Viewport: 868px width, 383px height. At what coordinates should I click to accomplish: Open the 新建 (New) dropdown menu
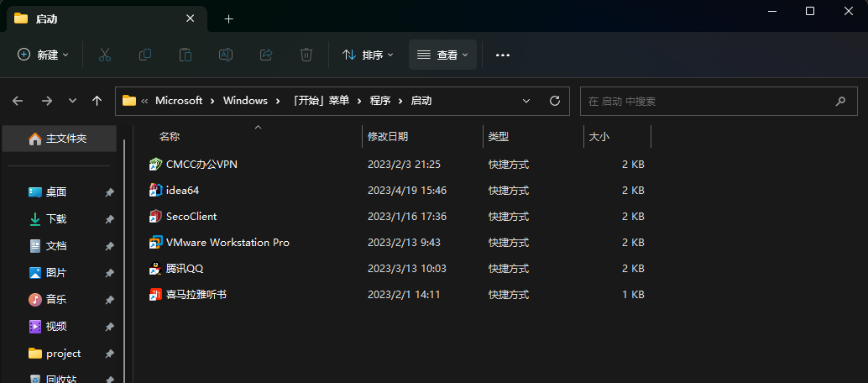tap(44, 55)
